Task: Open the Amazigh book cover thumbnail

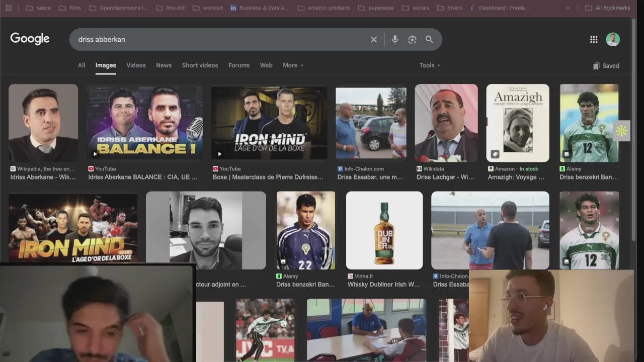Action: coord(518,123)
